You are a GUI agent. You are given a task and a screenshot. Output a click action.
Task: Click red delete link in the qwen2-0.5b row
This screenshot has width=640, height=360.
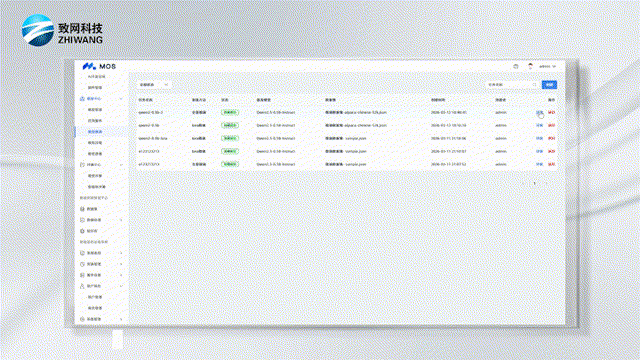point(551,125)
